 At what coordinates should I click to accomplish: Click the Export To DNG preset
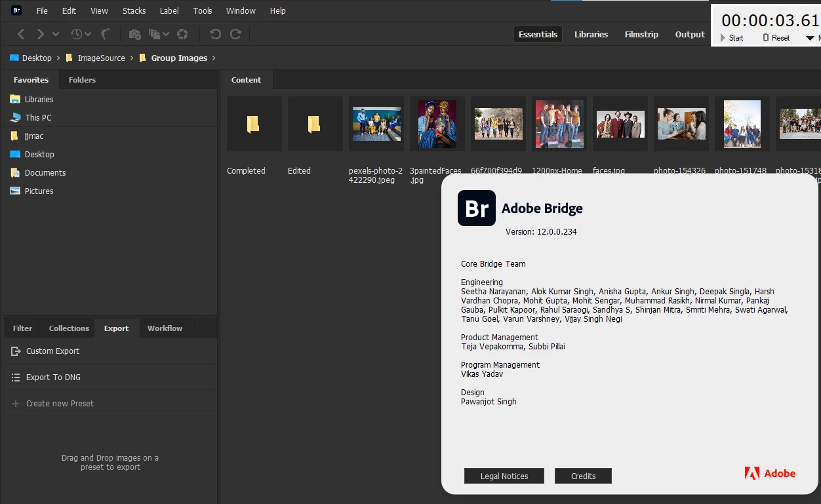[110, 377]
